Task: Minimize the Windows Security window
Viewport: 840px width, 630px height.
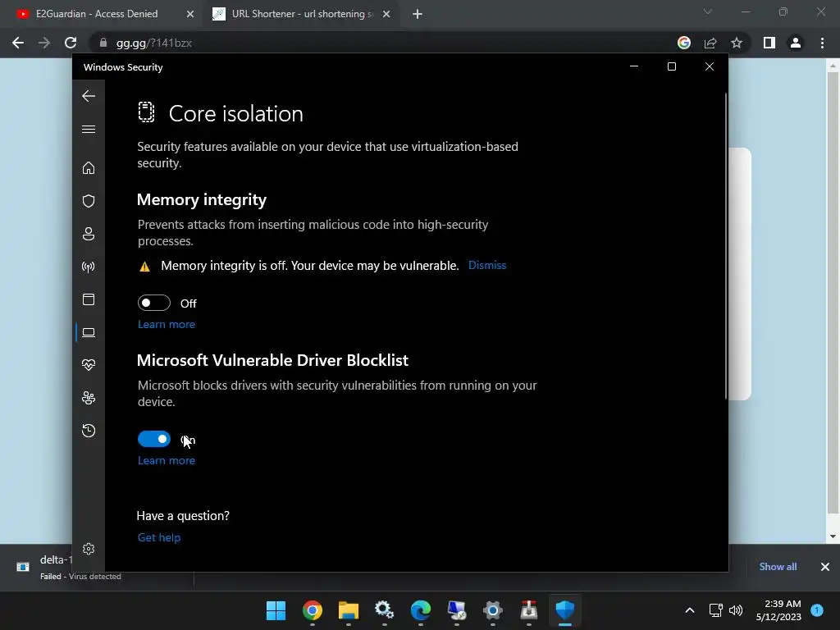Action: 634,66
